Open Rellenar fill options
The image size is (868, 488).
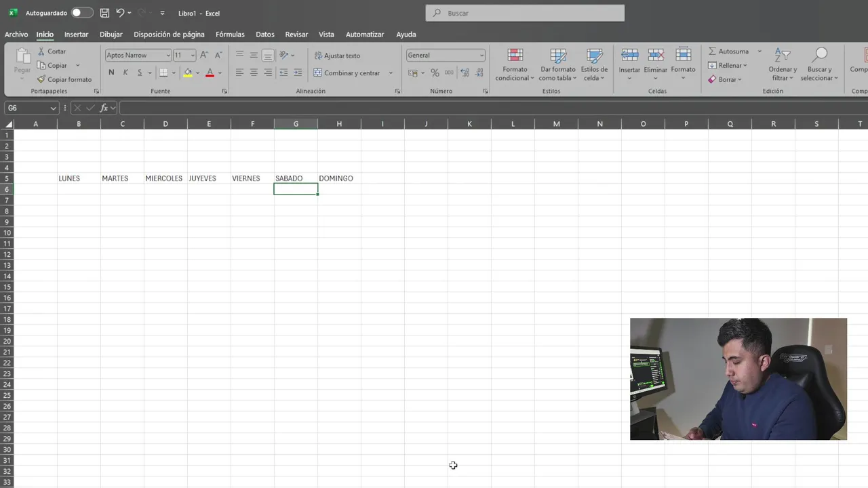coord(727,66)
